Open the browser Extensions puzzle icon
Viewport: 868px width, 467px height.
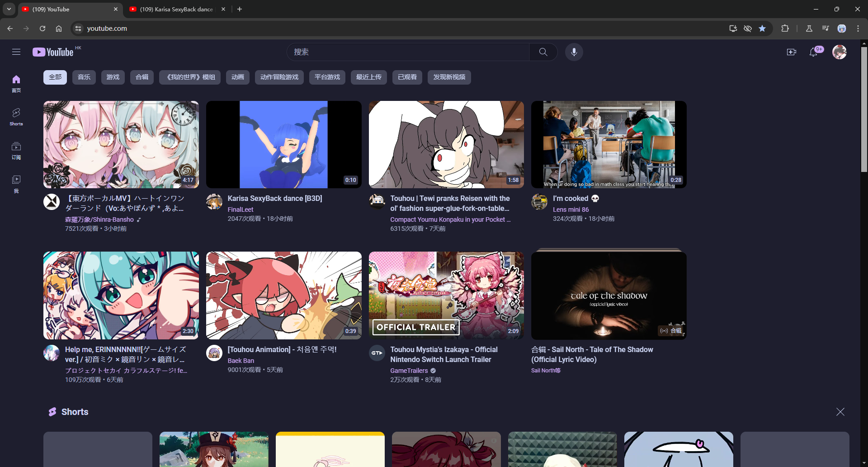tap(785, 29)
